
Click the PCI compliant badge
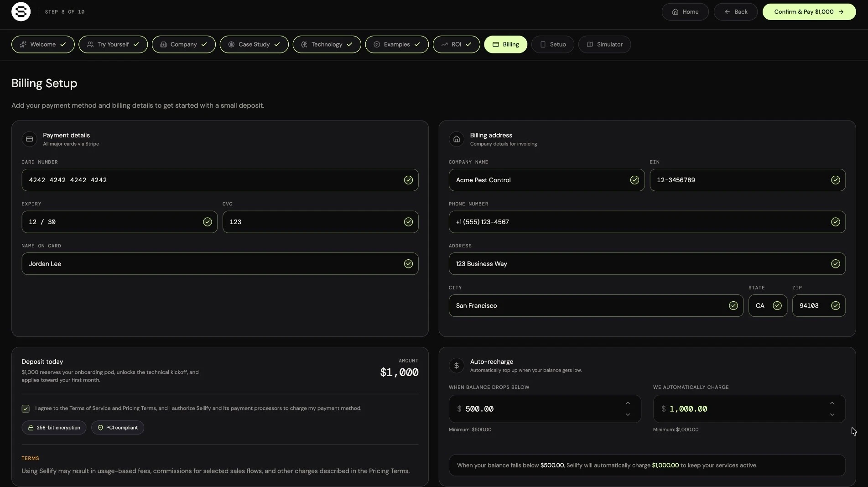(x=118, y=428)
